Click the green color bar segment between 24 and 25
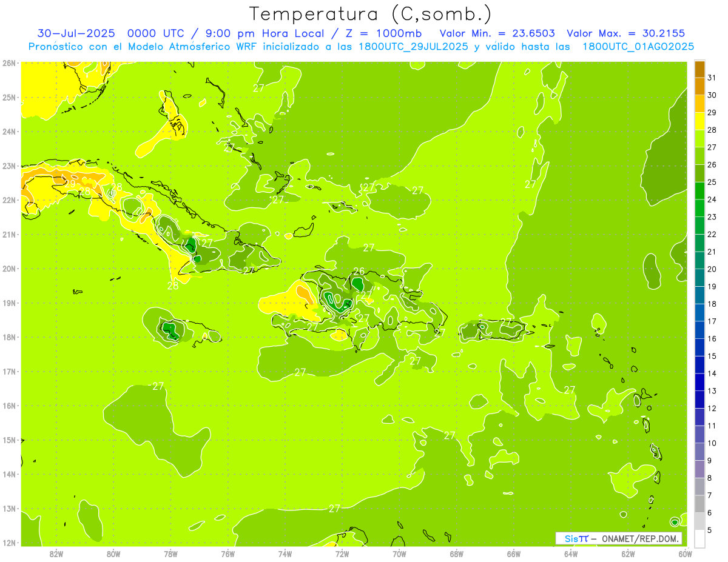The image size is (728, 562). pyautogui.click(x=699, y=191)
